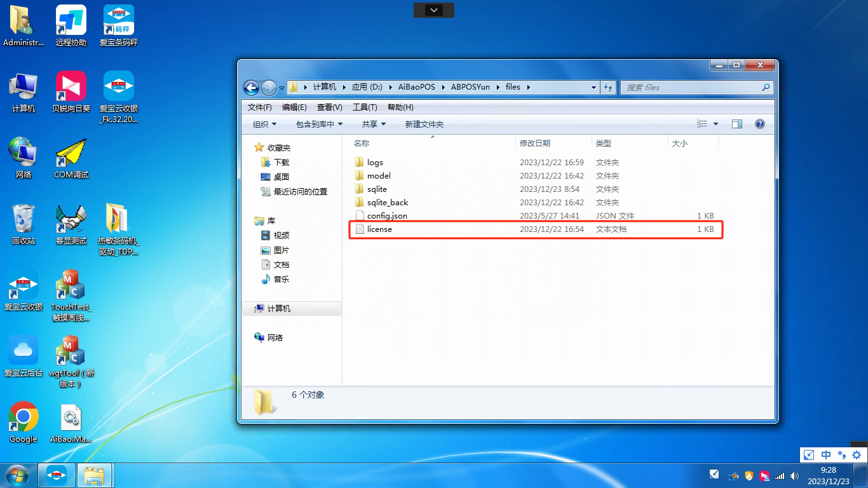
Task: Expand the arrow after ABPOSYun in path
Action: 497,87
